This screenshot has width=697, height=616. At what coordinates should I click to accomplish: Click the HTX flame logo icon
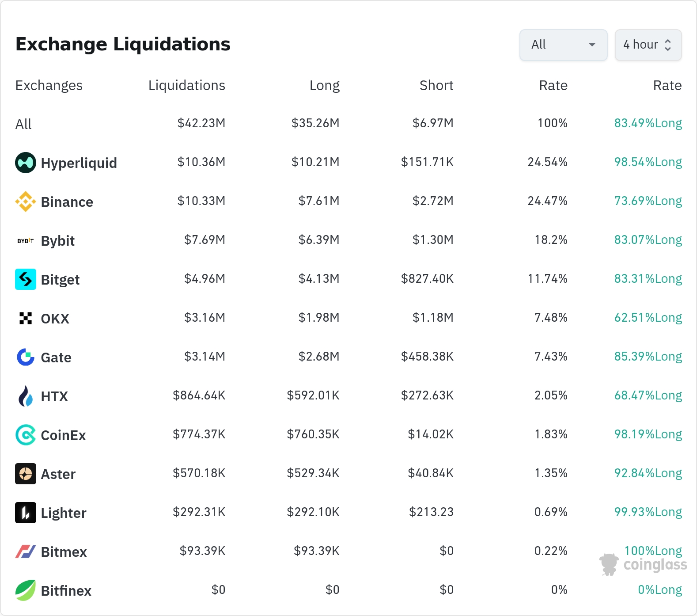click(x=26, y=396)
